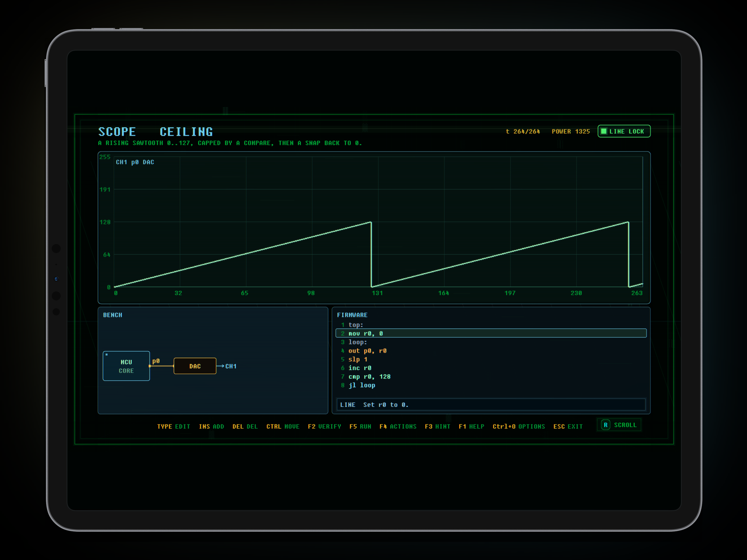Click the x-axis tick label 98
Viewport: 747px width, 560px height.
311,293
